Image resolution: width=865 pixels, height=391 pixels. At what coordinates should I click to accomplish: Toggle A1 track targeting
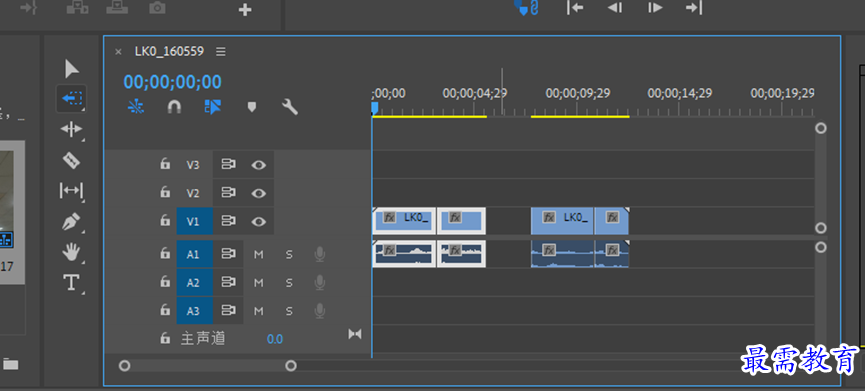tap(194, 254)
